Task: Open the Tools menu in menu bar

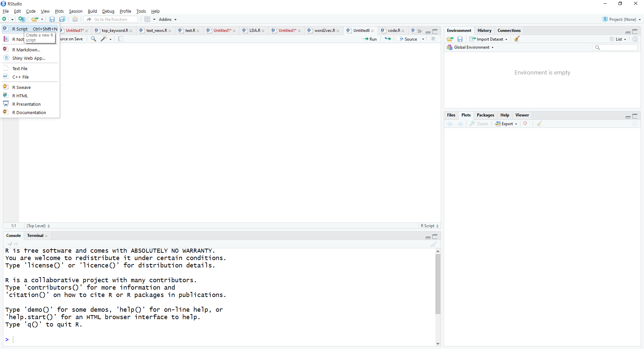Action: [x=141, y=11]
